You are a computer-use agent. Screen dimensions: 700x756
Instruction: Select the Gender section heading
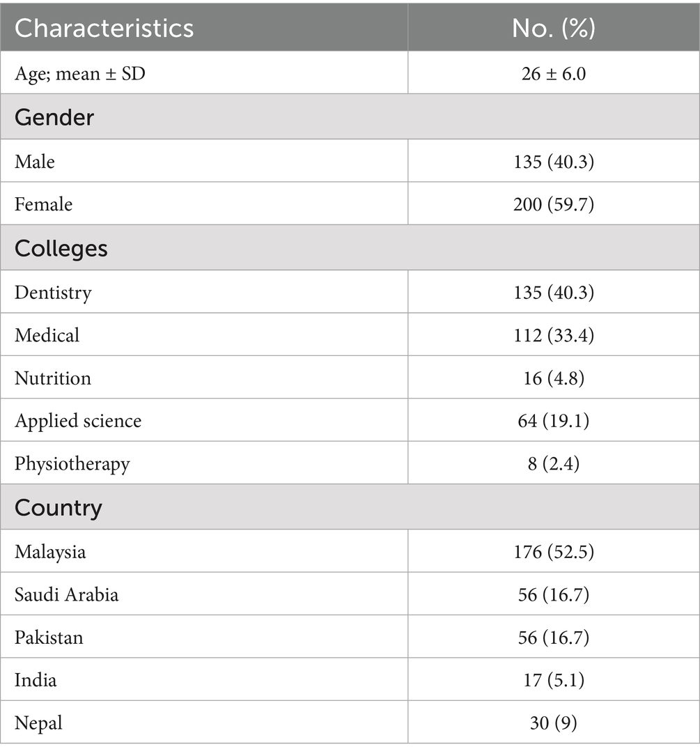(x=54, y=117)
